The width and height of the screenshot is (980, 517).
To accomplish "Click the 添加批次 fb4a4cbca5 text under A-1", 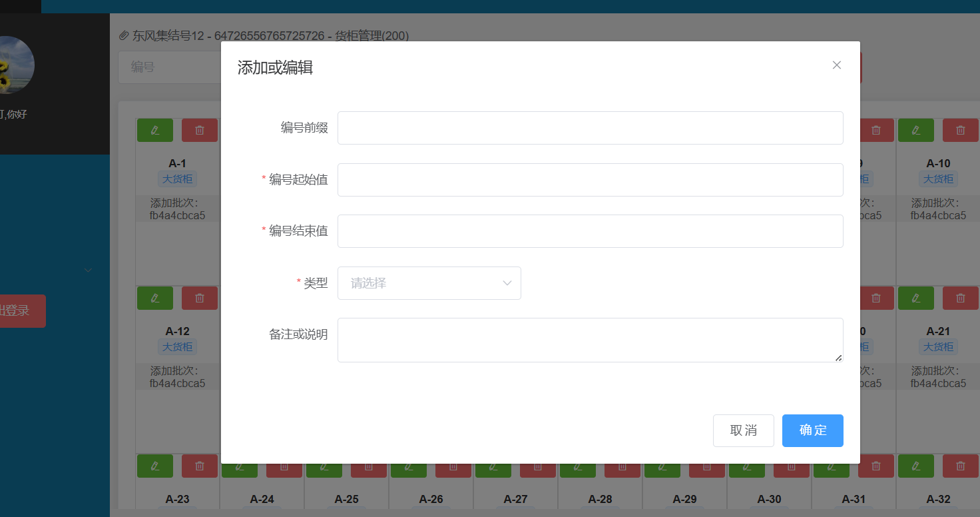I will [x=177, y=209].
